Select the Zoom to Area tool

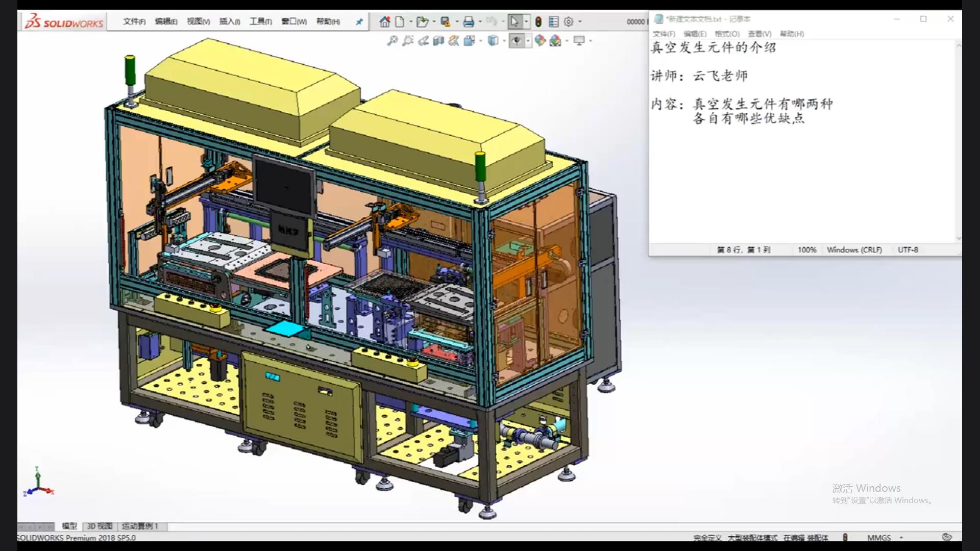point(407,41)
